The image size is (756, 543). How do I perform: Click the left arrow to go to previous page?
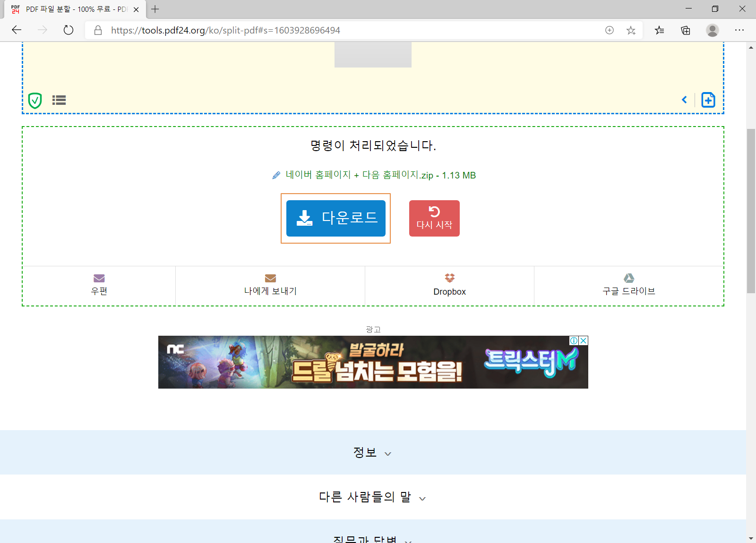(684, 100)
